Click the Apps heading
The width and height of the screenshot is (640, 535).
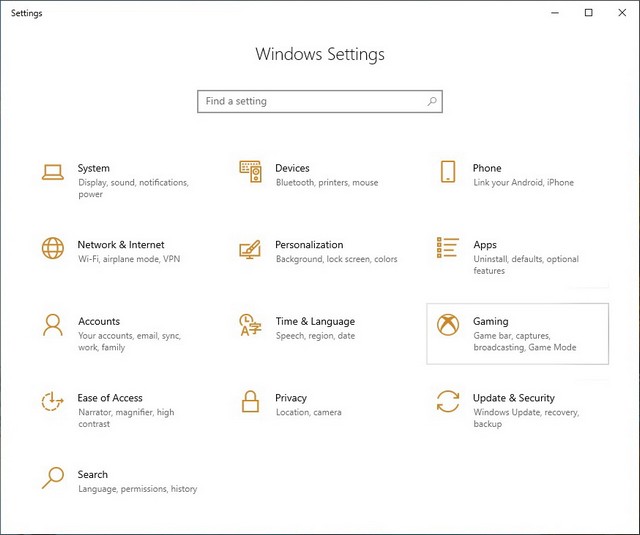(x=485, y=245)
